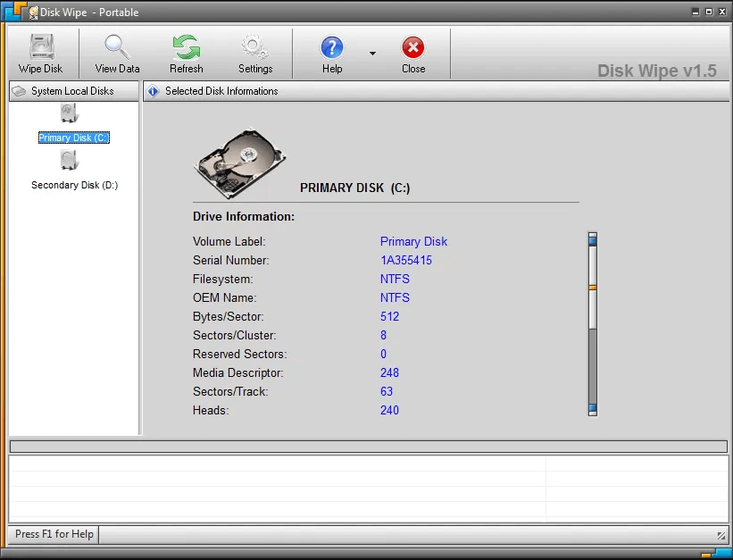Click Bytes/Sector value 512
Viewport: 733px width, 560px height.
tap(390, 316)
